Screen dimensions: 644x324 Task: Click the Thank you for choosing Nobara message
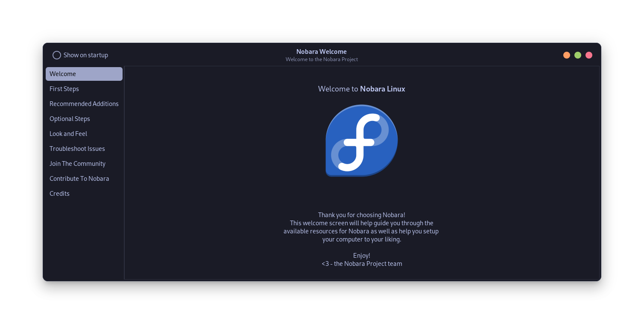[361, 215]
